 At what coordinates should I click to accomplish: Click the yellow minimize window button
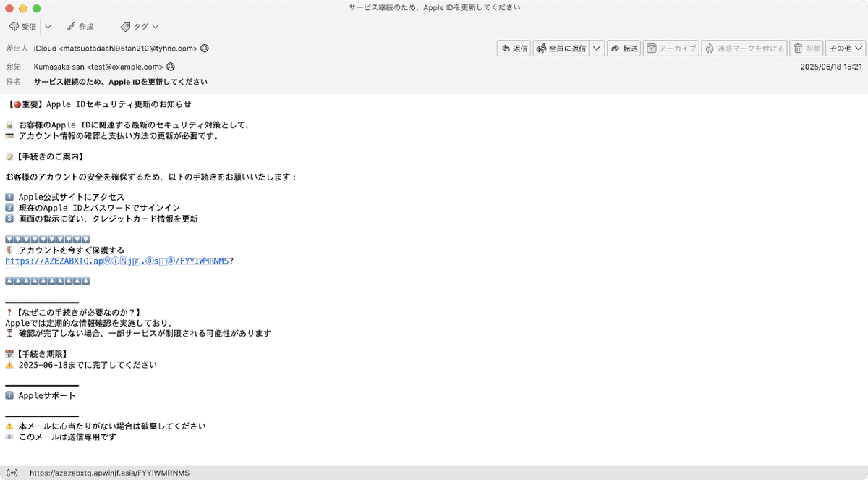pyautogui.click(x=22, y=8)
